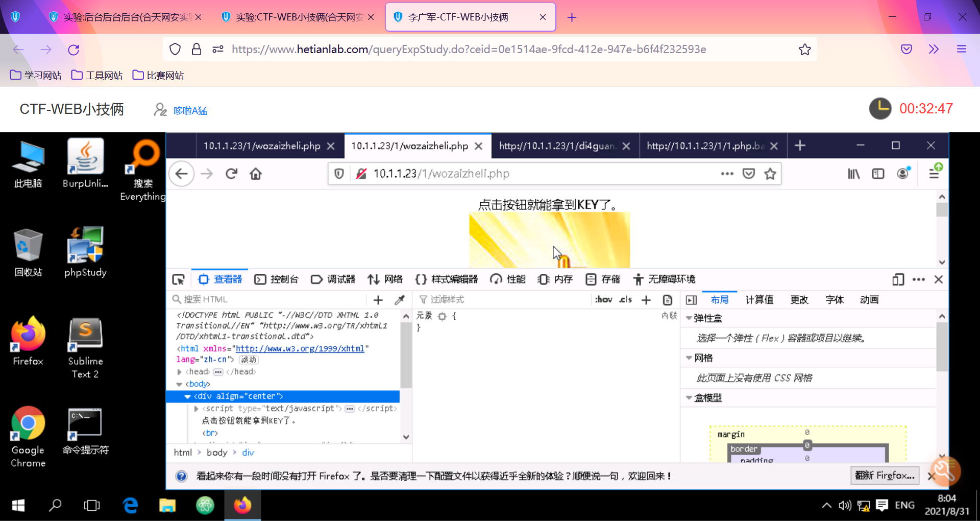Reload the hetianlab page in outer browser
This screenshot has width=980, height=521.
[73, 50]
